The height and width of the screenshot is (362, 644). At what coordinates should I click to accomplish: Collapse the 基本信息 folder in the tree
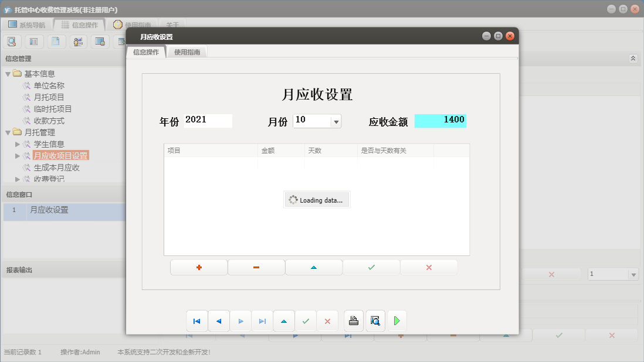[9, 73]
